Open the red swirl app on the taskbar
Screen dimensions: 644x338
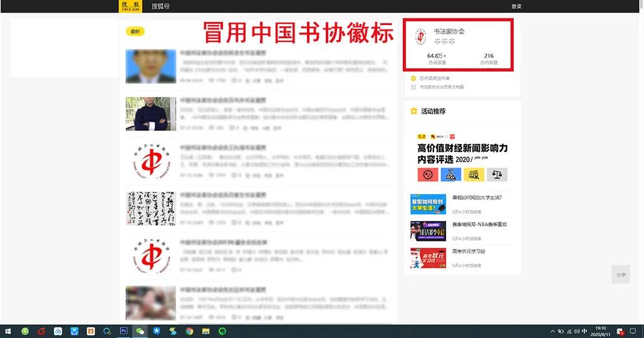(x=41, y=332)
